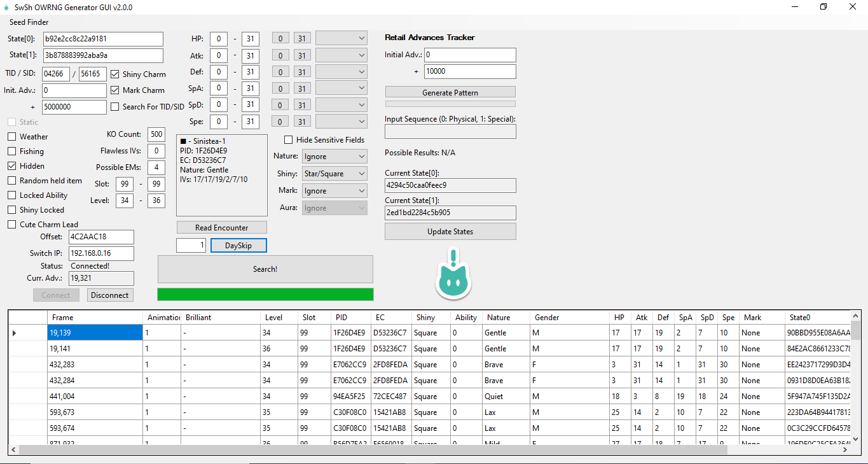Focus the State[1] input field

click(103, 55)
